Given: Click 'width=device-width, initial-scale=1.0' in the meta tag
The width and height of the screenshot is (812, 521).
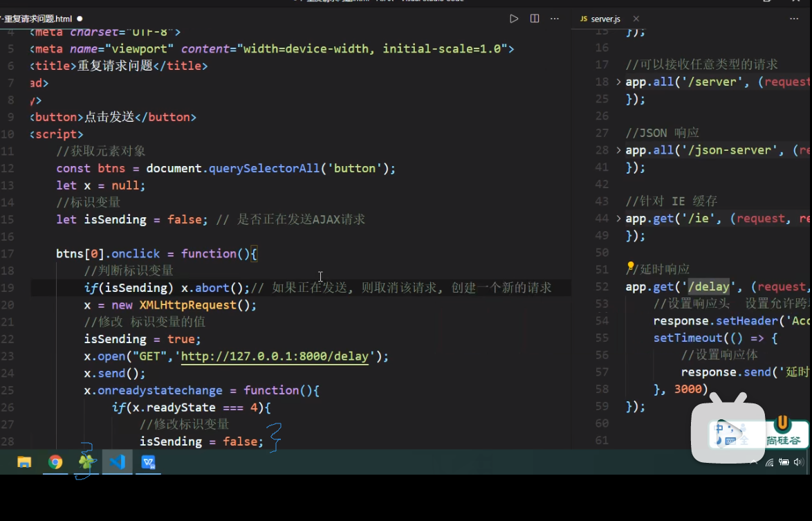Looking at the screenshot, I should [x=372, y=48].
